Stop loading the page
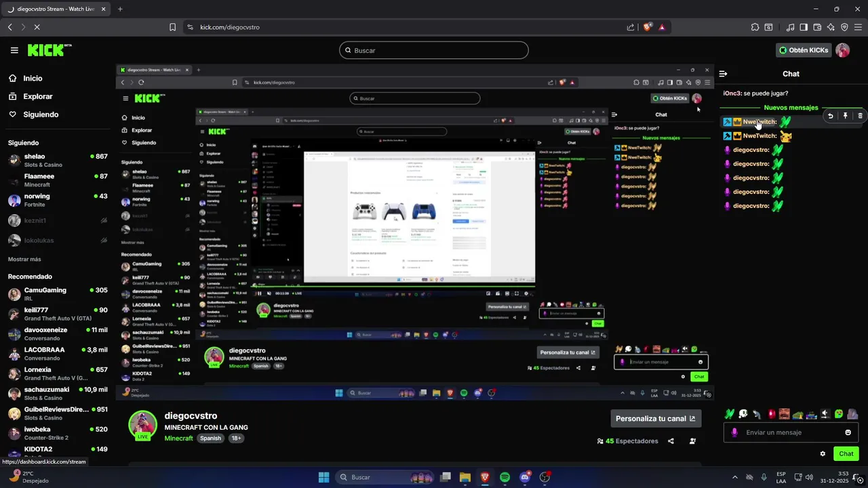This screenshot has height=488, width=868. [x=37, y=27]
